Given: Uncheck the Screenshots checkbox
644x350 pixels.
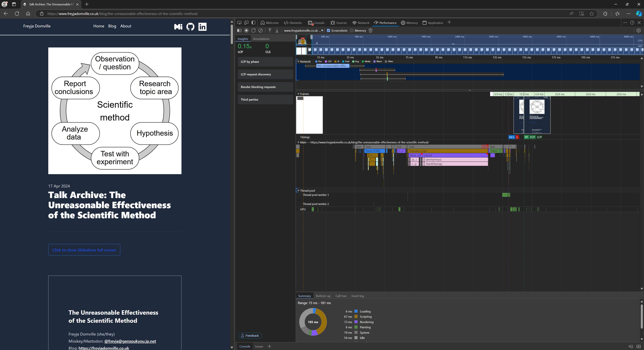Looking at the screenshot, I should (328, 30).
